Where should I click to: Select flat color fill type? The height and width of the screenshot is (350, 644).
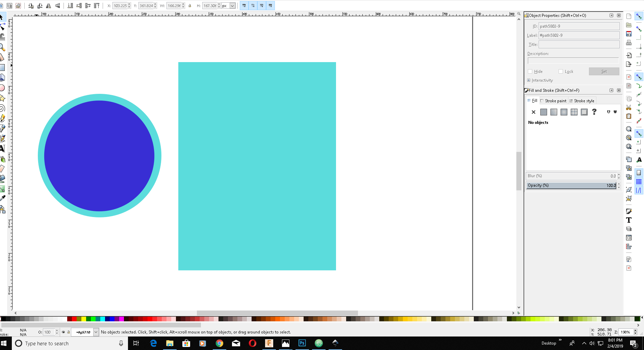coord(544,112)
